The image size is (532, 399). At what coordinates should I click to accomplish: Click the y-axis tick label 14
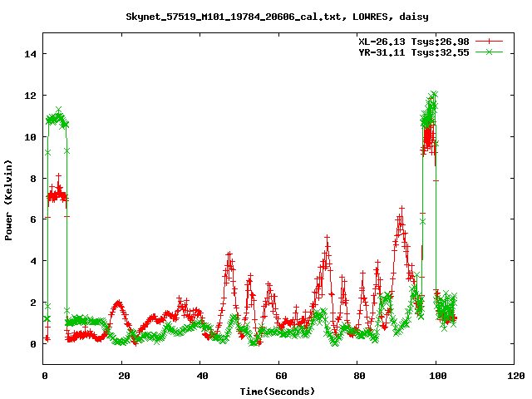(x=30, y=53)
